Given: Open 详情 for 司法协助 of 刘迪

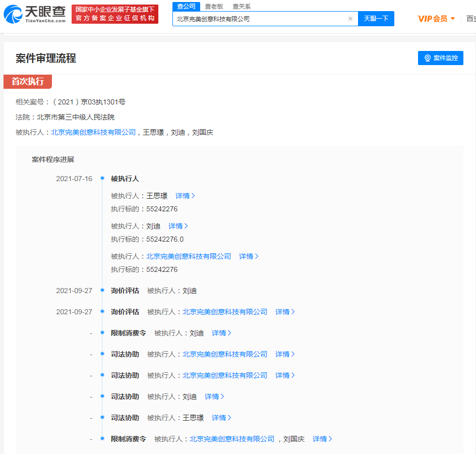Looking at the screenshot, I should click(x=214, y=396).
